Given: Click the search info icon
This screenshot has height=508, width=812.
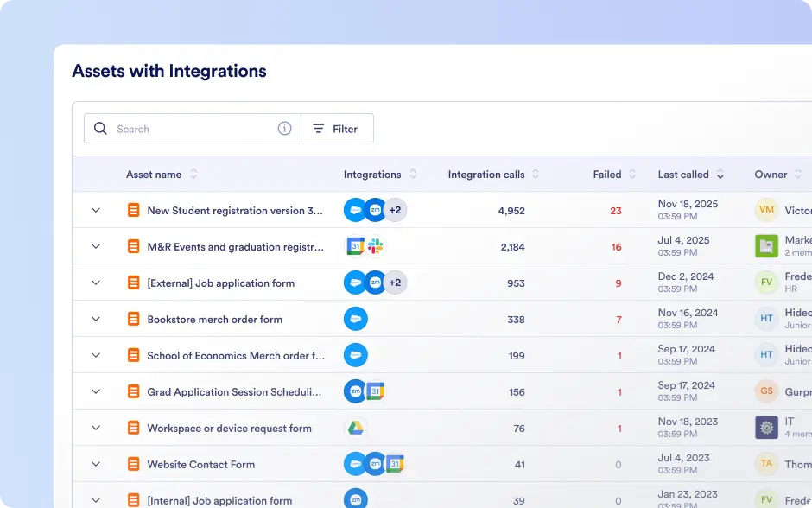Looking at the screenshot, I should [x=284, y=129].
